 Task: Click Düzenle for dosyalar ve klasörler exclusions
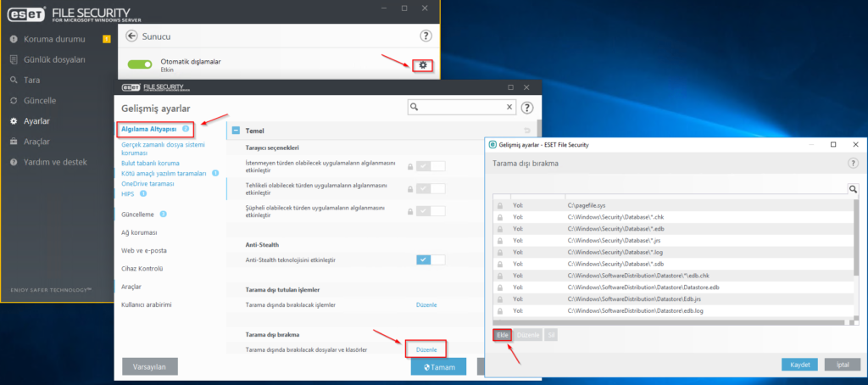click(426, 349)
